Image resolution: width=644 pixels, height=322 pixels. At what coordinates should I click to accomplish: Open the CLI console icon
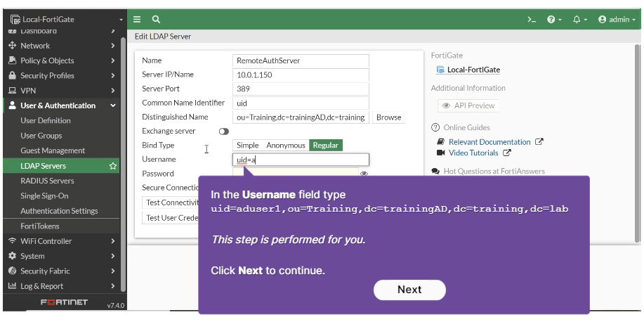[532, 19]
